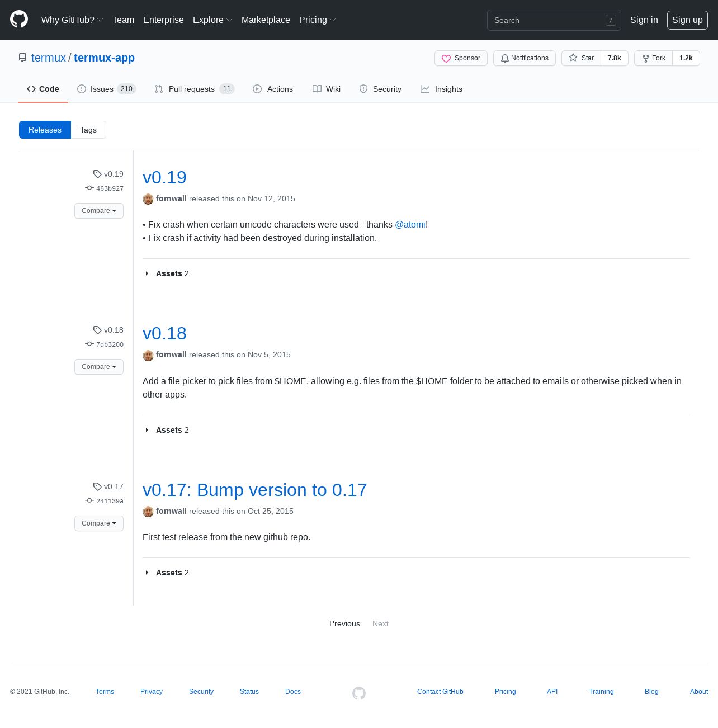Viewport: 718px width, 728px height.
Task: Open Marketplace in header navigation
Action: pyautogui.click(x=266, y=20)
